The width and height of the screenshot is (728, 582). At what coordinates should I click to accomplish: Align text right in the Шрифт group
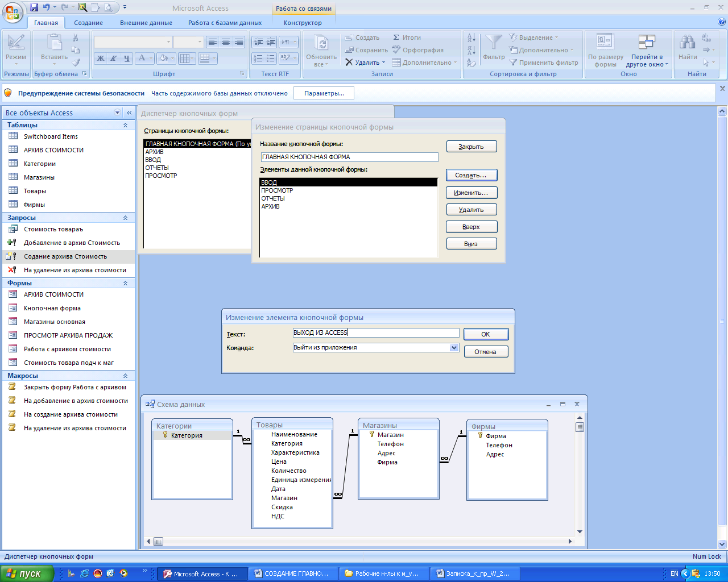click(x=239, y=42)
